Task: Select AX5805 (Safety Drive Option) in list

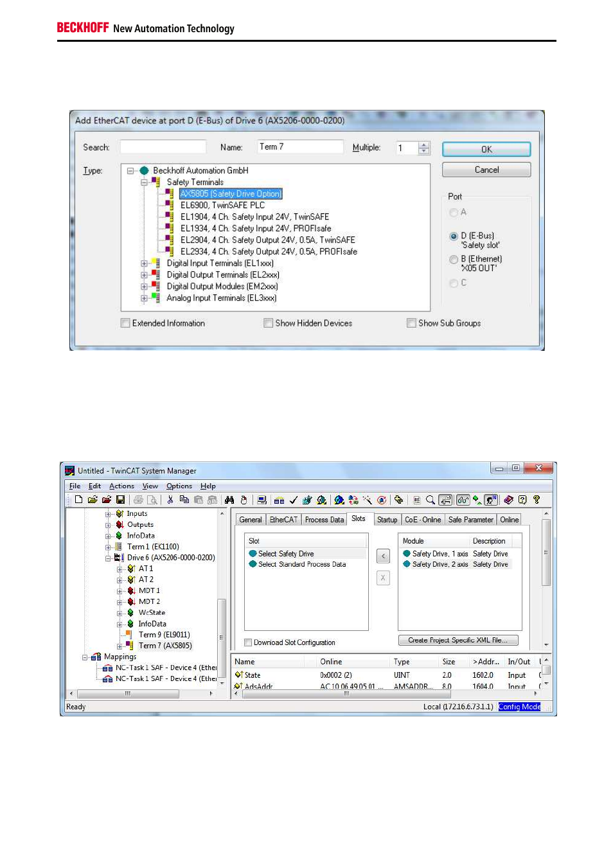Action: (231, 194)
